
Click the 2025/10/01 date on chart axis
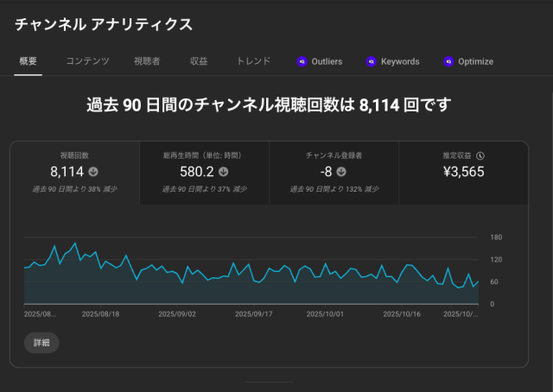(327, 315)
